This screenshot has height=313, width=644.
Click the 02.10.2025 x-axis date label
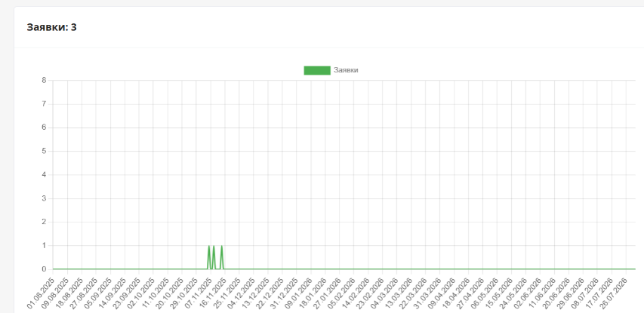coord(140,294)
